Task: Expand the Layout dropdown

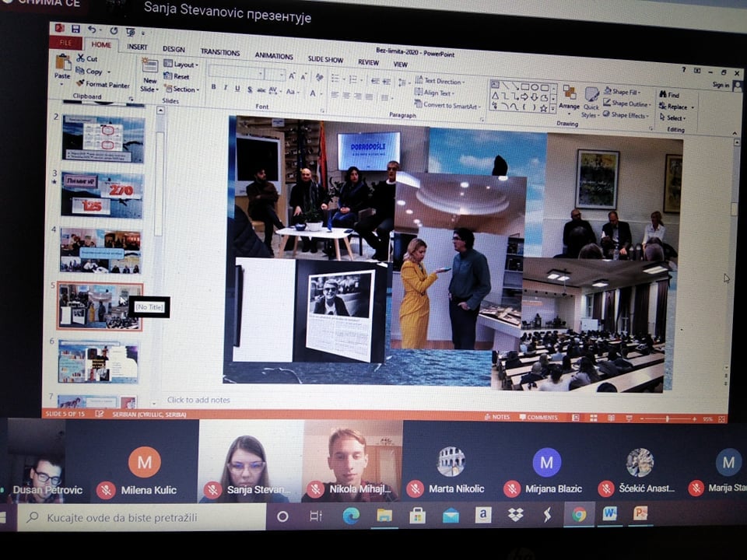Action: 181,65
